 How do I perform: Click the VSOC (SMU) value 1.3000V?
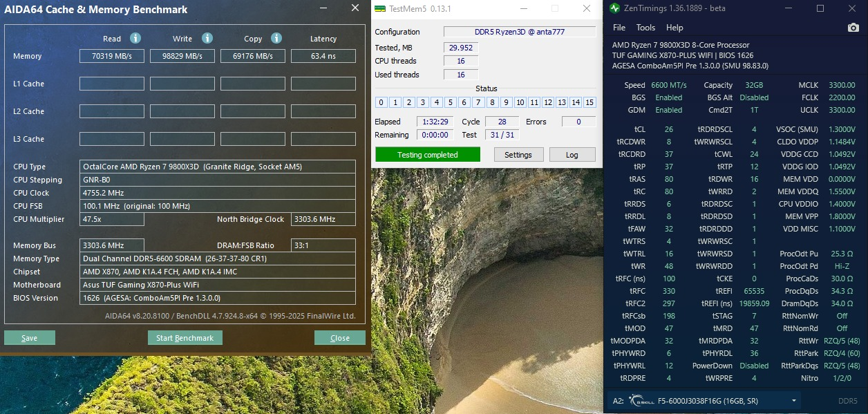pyautogui.click(x=841, y=129)
